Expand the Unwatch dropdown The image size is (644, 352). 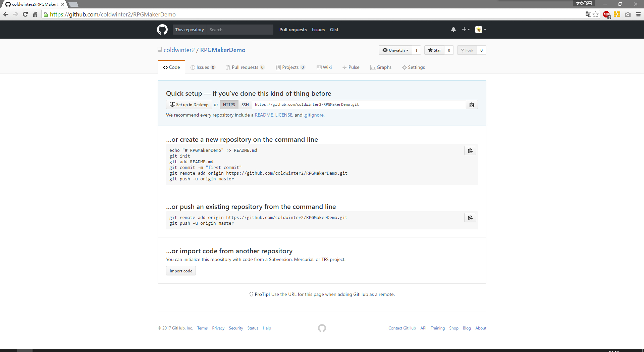(396, 50)
